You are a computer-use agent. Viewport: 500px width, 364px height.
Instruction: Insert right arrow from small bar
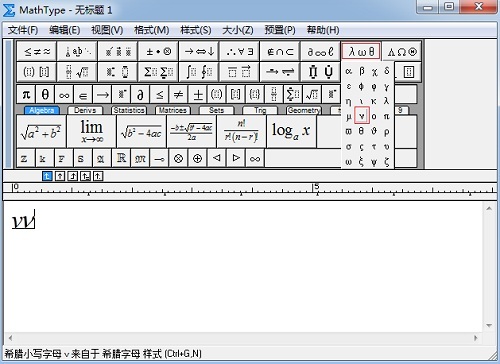point(102,95)
